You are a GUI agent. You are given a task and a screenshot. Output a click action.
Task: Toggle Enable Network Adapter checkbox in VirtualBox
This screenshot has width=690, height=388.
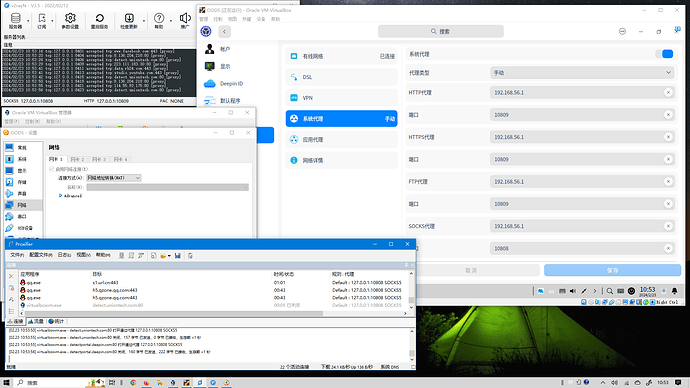tap(51, 169)
